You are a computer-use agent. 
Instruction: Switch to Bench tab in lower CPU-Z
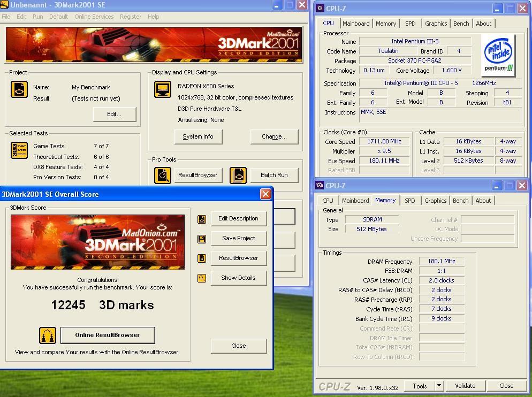point(460,201)
